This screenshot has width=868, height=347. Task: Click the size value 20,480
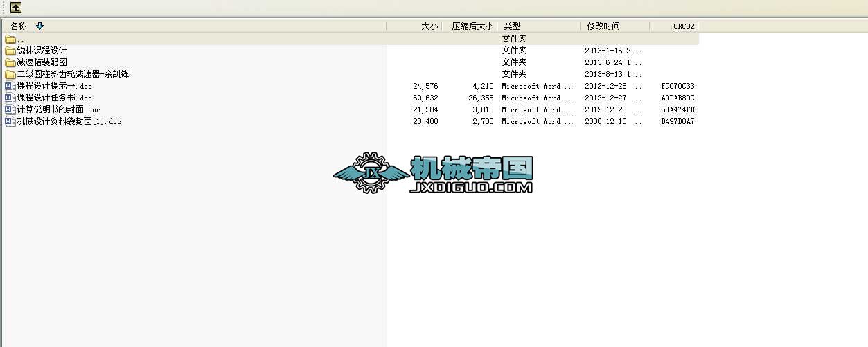point(425,121)
